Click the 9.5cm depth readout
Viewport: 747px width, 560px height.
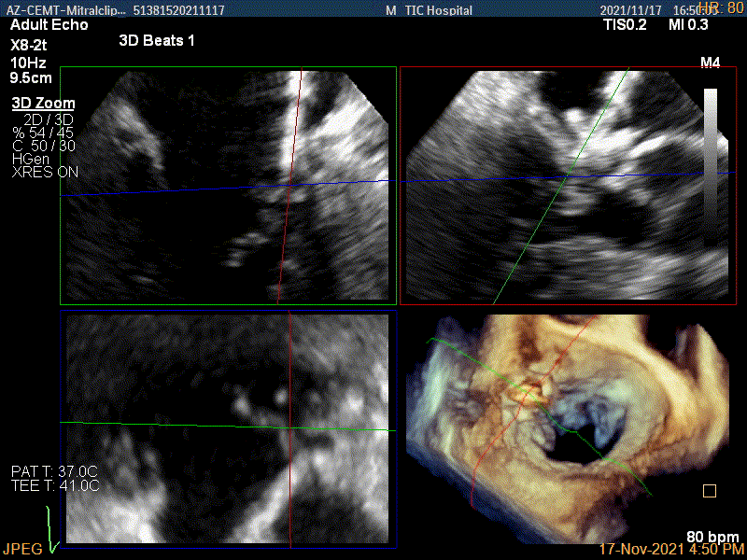tap(30, 79)
